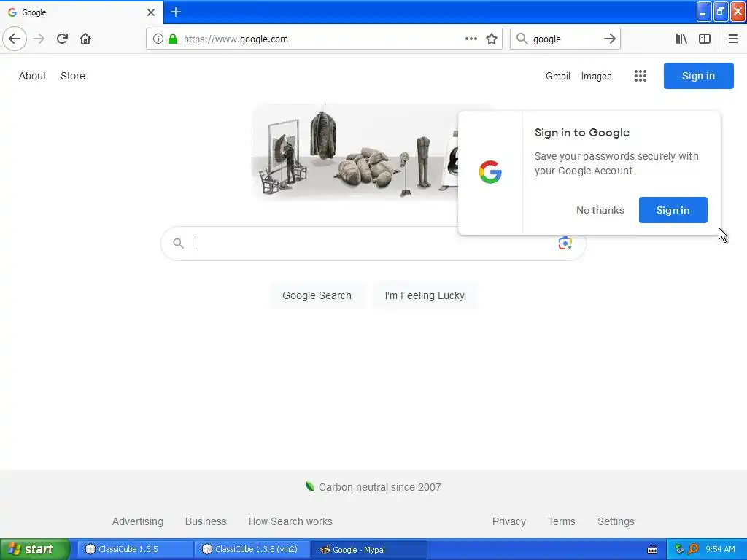Image resolution: width=747 pixels, height=560 pixels.
Task: Open the Advertising footer link
Action: click(x=138, y=521)
